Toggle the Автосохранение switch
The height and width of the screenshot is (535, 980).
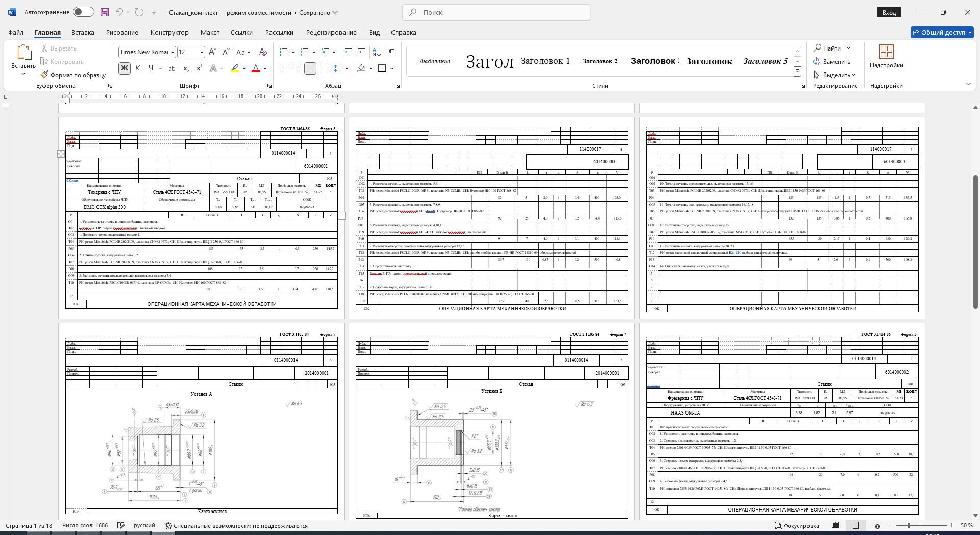pos(83,12)
